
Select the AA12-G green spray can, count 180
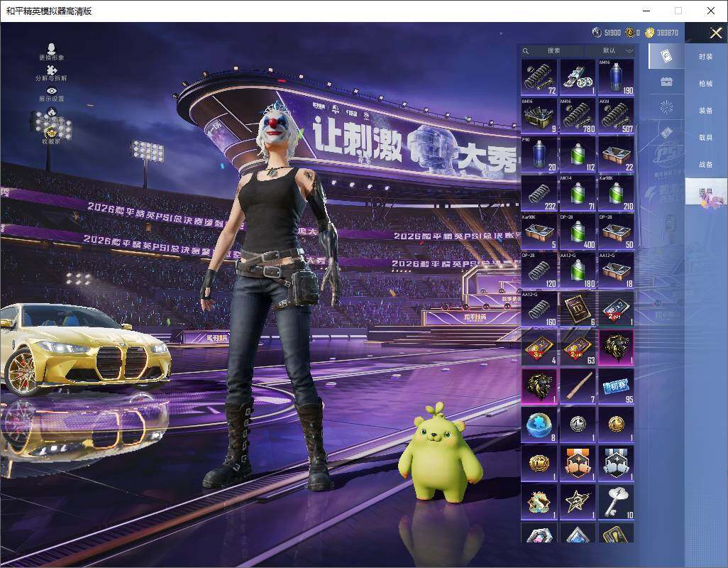pyautogui.click(x=578, y=271)
